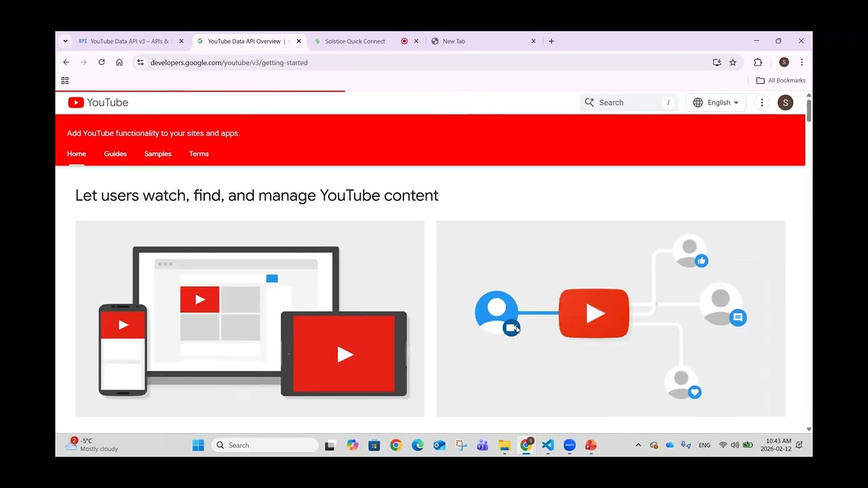Open Microsoft Edge from the taskbar
This screenshot has width=868, height=488.
(x=418, y=445)
